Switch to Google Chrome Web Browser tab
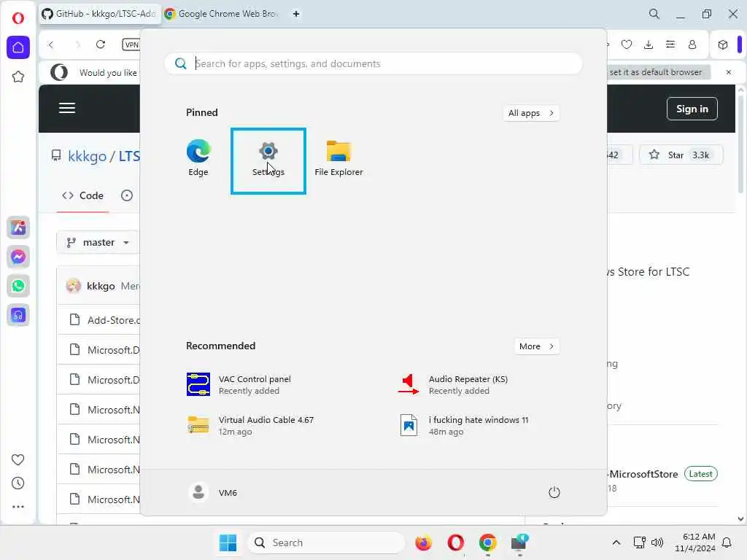 222,14
